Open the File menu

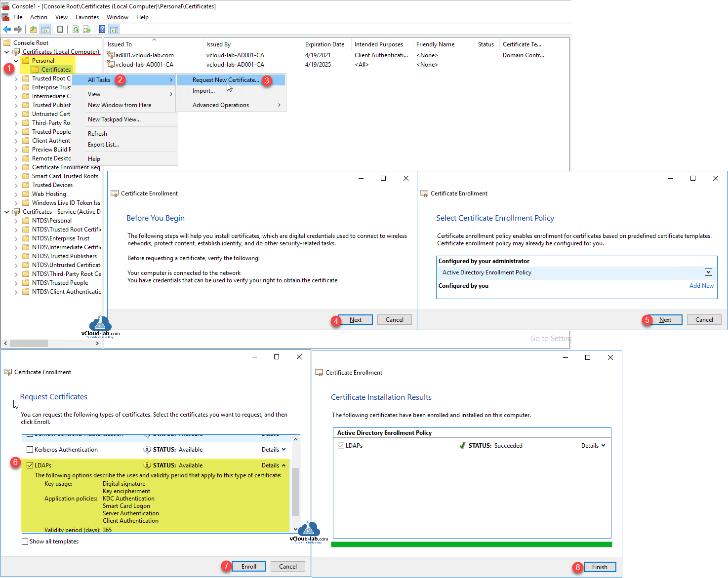(18, 17)
